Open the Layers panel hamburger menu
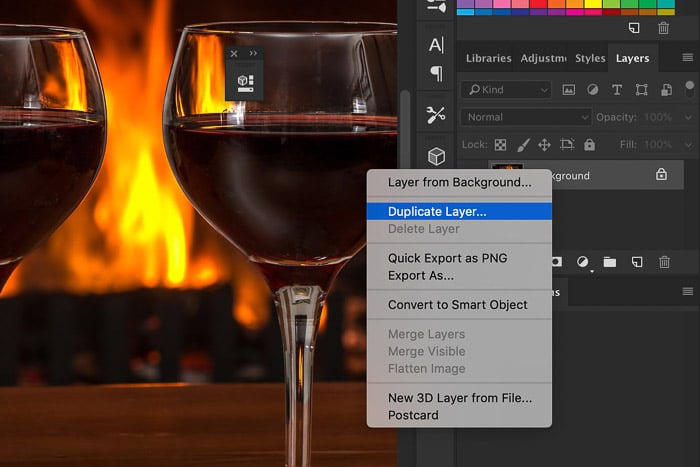 click(x=688, y=57)
